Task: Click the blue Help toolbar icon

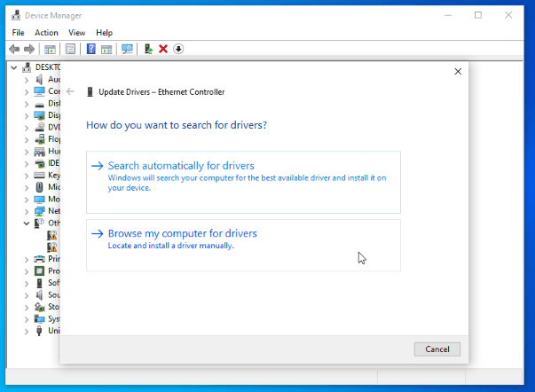Action: [x=90, y=49]
